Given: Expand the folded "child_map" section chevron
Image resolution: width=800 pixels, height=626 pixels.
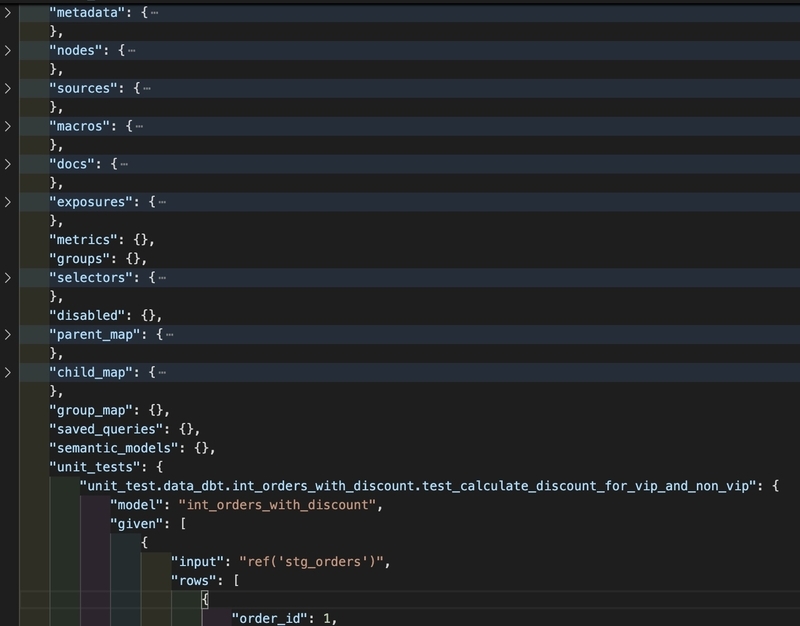Looking at the screenshot, I should click(x=8, y=372).
